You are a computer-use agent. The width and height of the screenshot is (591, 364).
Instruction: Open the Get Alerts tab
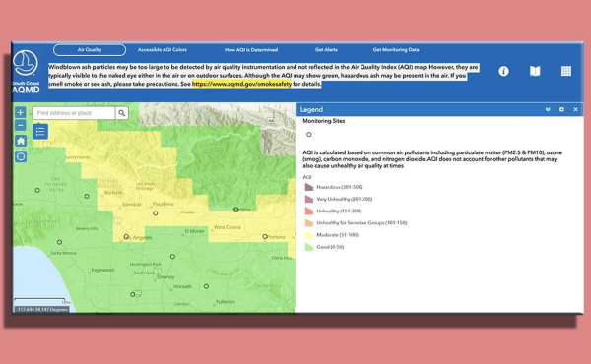tap(326, 50)
